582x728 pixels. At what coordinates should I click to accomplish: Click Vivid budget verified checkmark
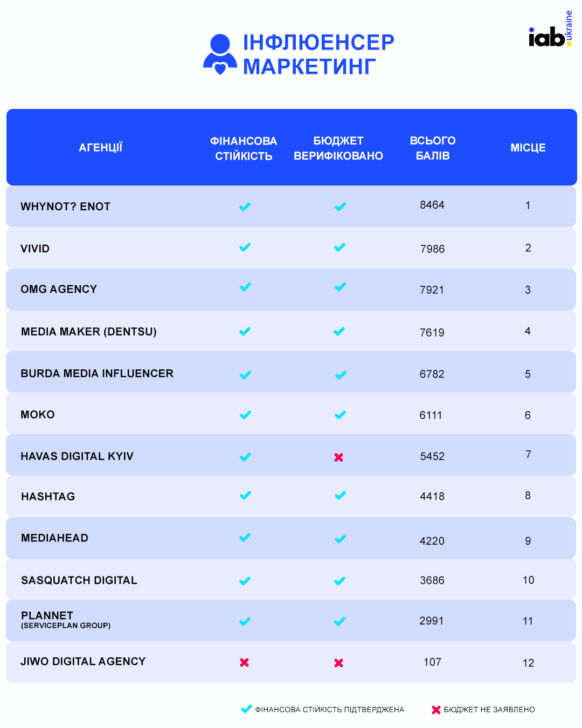pyautogui.click(x=339, y=248)
